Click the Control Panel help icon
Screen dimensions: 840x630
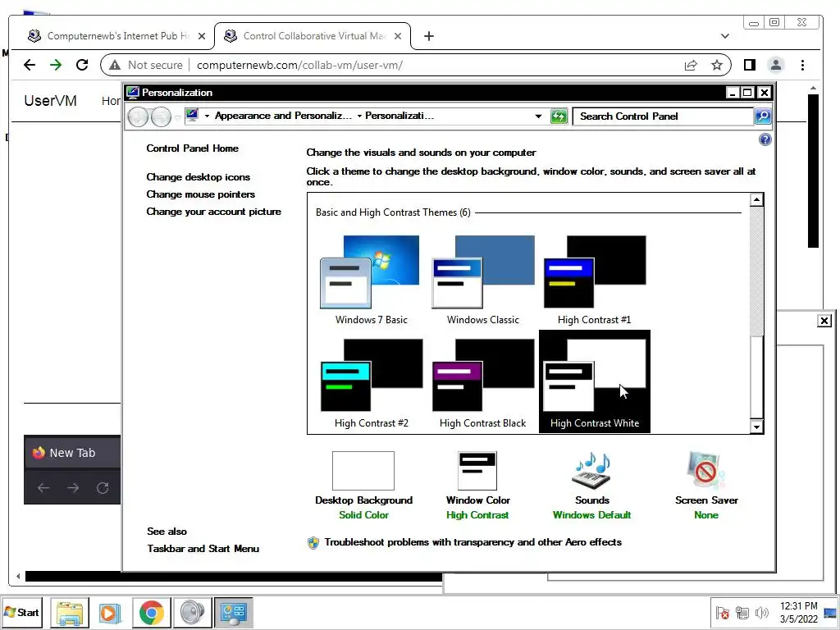click(765, 139)
